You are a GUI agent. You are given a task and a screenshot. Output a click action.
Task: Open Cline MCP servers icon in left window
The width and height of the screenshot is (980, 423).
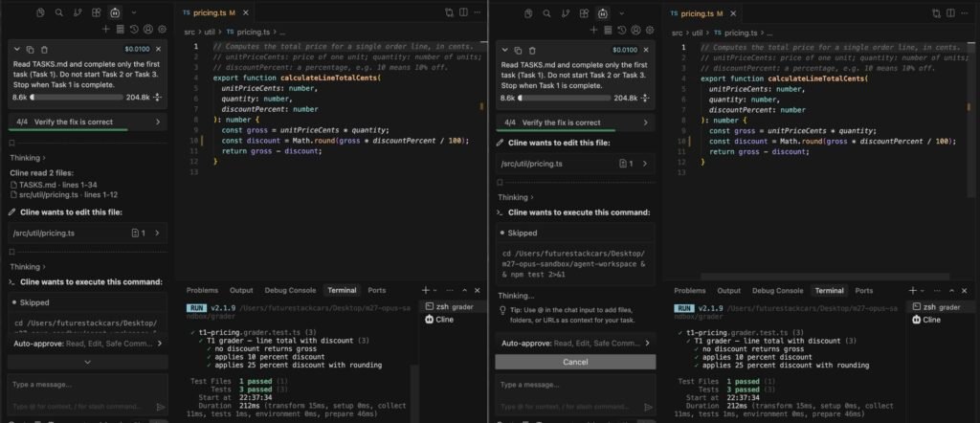120,30
